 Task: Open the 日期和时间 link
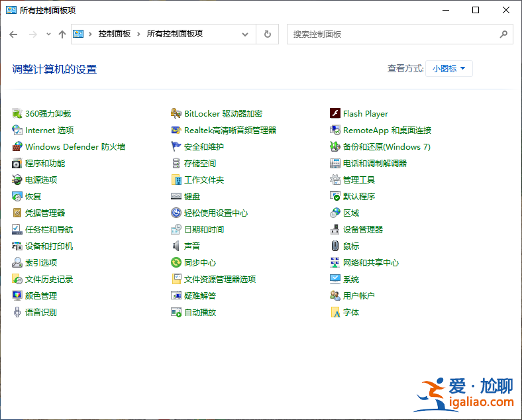[204, 230]
